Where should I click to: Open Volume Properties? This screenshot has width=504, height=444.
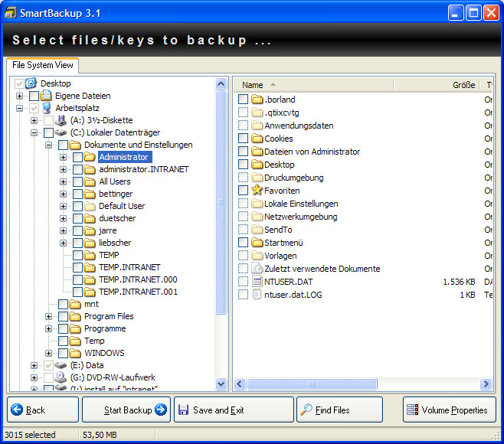coord(450,410)
